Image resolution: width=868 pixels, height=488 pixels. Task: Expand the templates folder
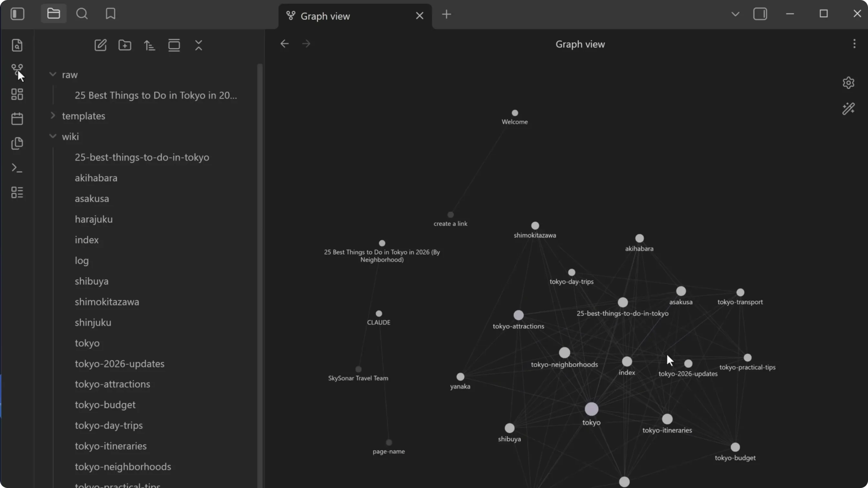[53, 116]
